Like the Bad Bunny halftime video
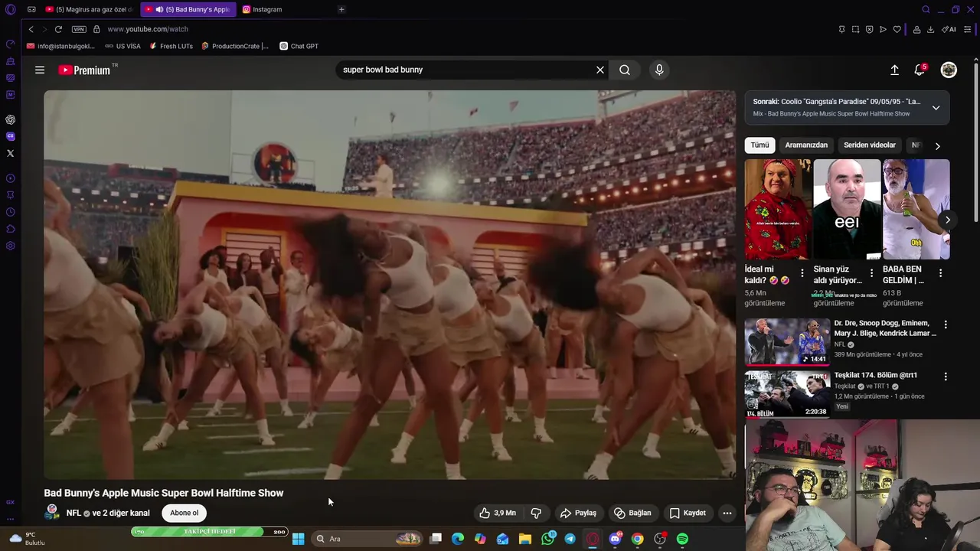This screenshot has width=980, height=551. (x=498, y=513)
